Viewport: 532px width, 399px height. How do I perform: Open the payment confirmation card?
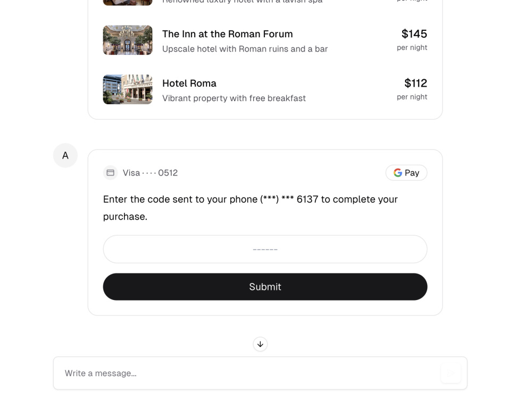point(265,231)
